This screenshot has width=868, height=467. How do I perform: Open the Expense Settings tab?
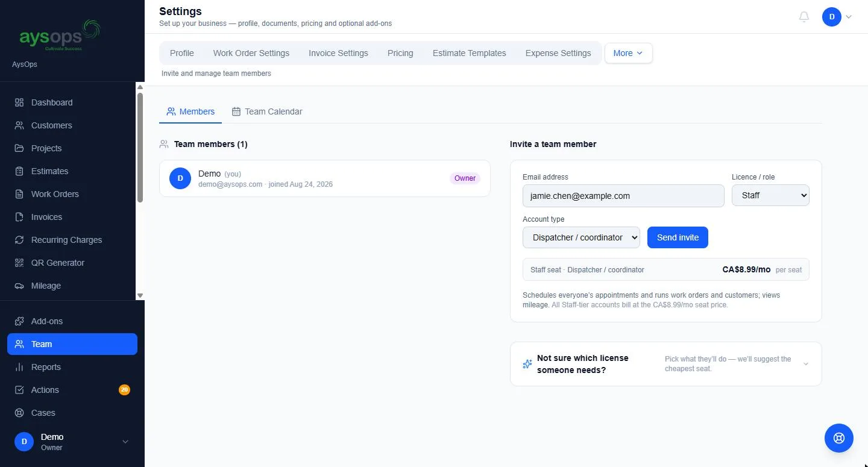click(558, 53)
